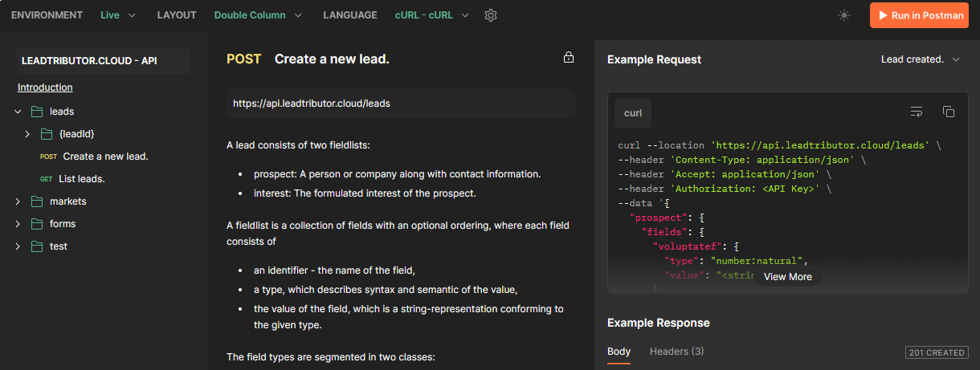Image resolution: width=980 pixels, height=370 pixels.
Task: Open the Language cURL dropdown
Action: [x=432, y=15]
